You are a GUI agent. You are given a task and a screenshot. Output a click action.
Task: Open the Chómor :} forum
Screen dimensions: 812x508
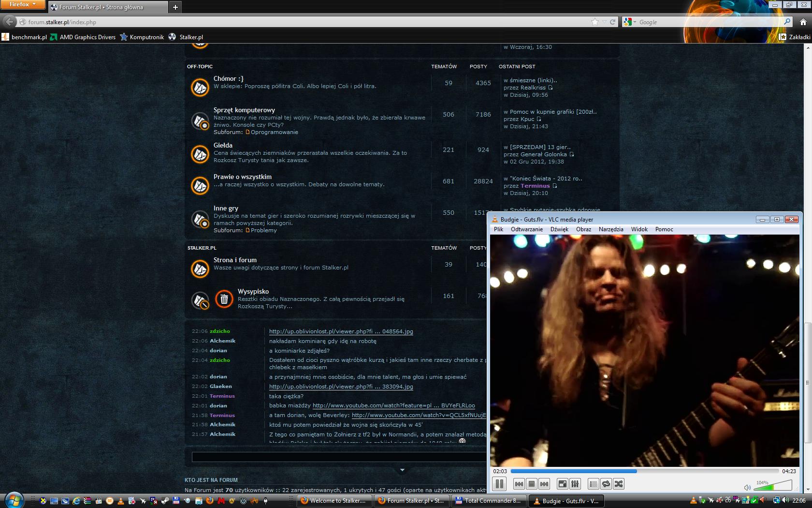pyautogui.click(x=229, y=78)
